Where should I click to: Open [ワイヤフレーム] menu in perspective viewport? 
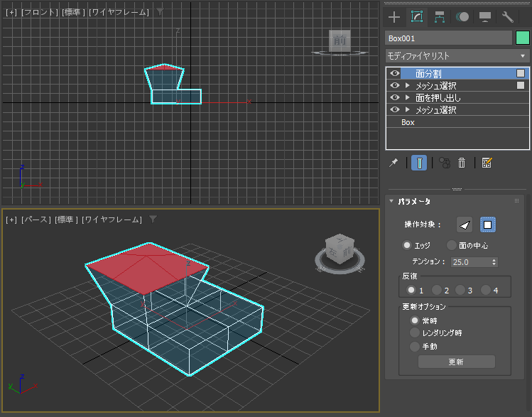112,220
